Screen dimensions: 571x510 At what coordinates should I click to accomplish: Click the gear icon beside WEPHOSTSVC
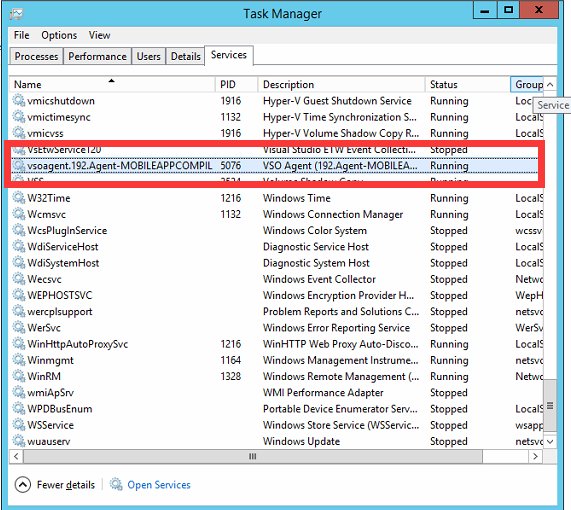(19, 295)
